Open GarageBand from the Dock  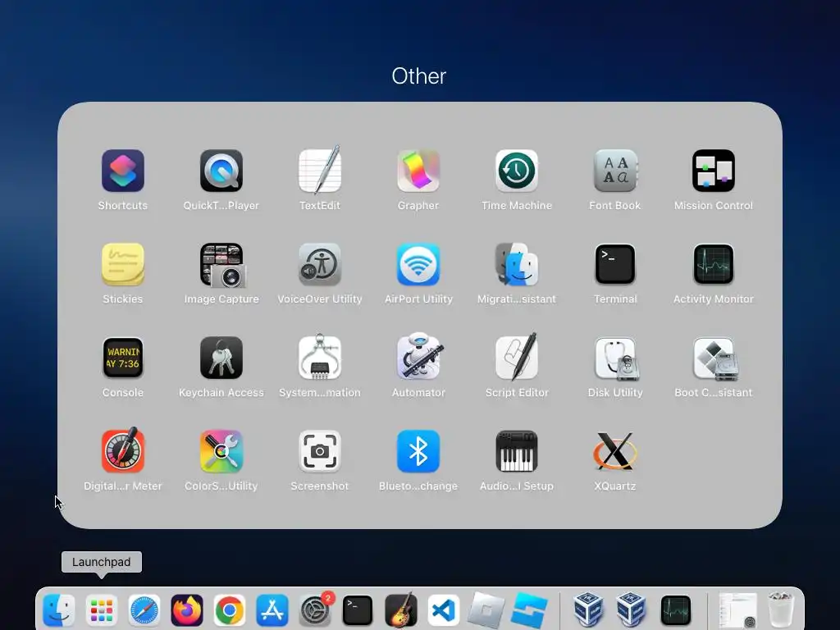[x=400, y=610]
